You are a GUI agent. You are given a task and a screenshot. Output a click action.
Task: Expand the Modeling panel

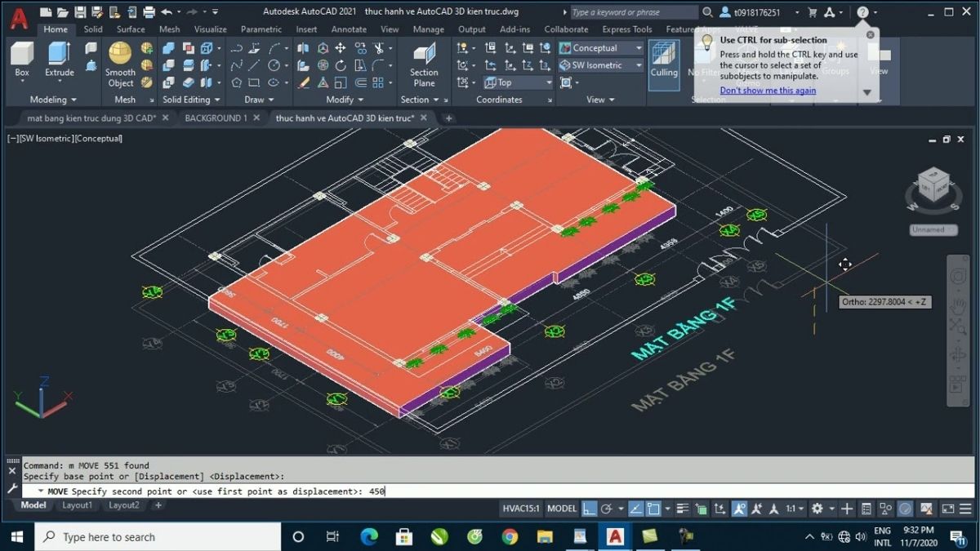click(53, 100)
